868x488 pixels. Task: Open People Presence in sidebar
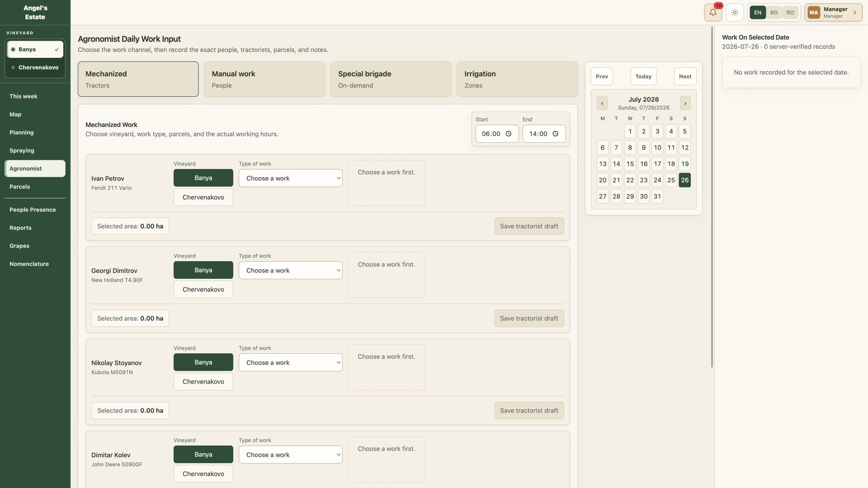tap(35, 210)
